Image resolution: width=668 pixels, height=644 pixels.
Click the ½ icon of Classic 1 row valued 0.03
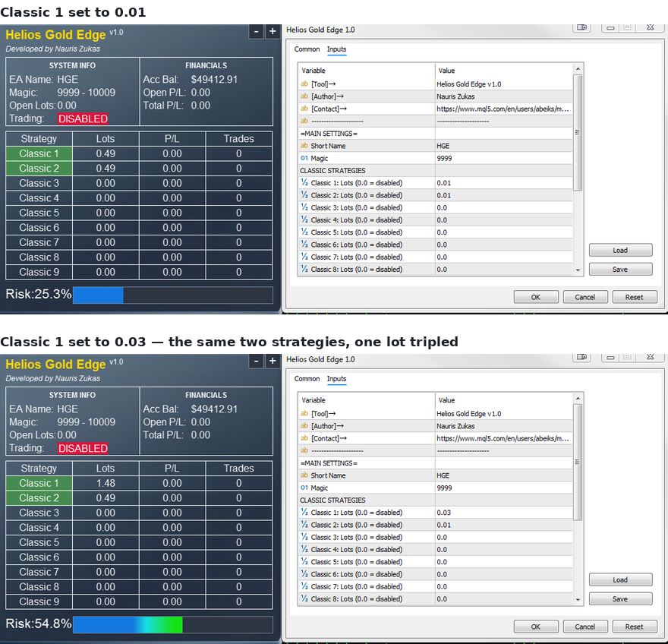tap(304, 512)
